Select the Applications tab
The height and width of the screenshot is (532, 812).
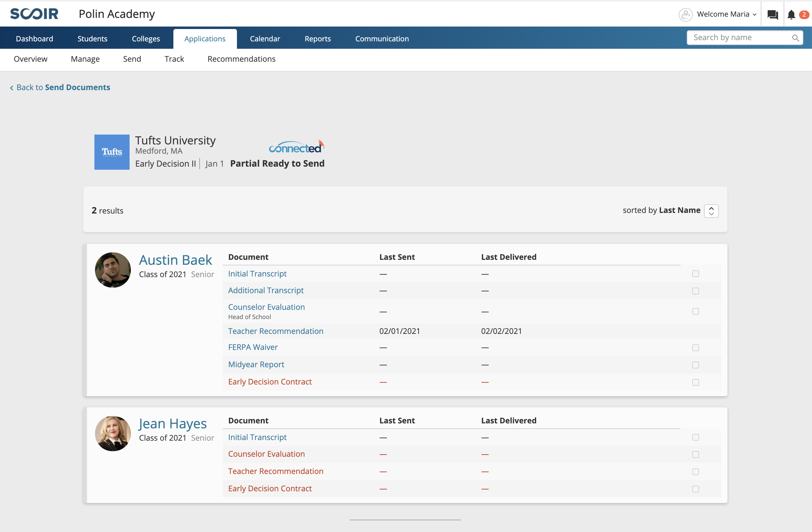click(205, 39)
